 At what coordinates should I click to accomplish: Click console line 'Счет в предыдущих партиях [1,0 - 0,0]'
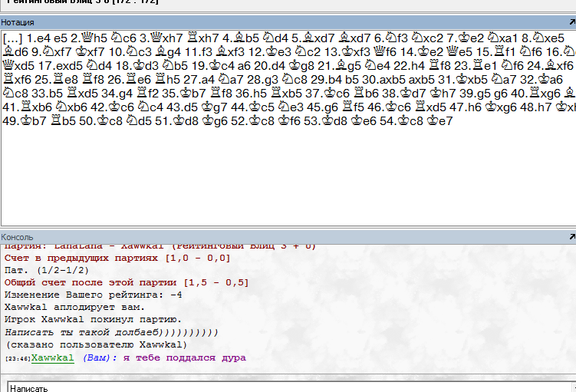click(x=117, y=259)
